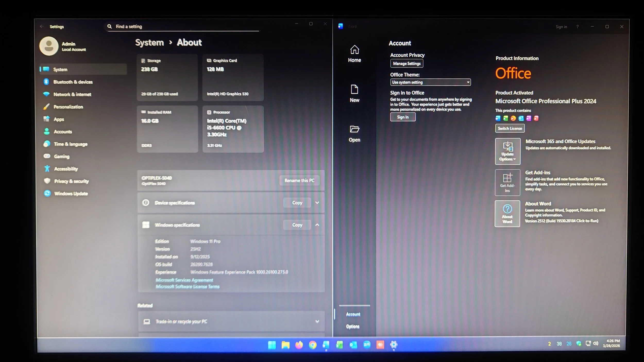Click the Windows Start button
The width and height of the screenshot is (644, 362).
[x=272, y=344]
